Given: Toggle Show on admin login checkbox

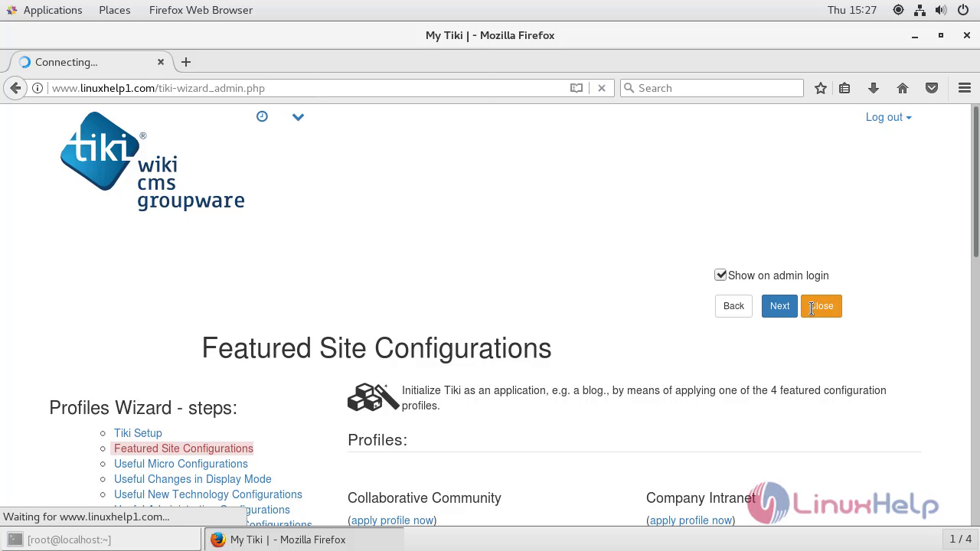Looking at the screenshot, I should point(720,275).
